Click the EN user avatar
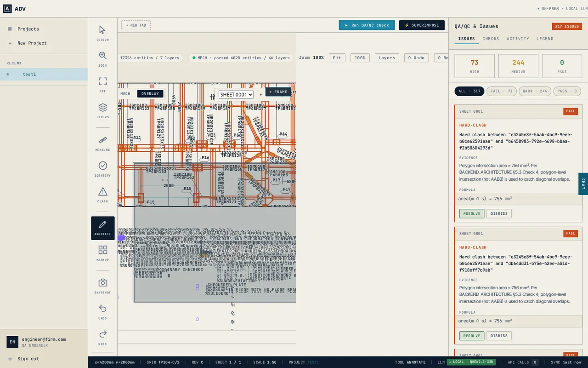This screenshot has width=588, height=368. point(12,342)
